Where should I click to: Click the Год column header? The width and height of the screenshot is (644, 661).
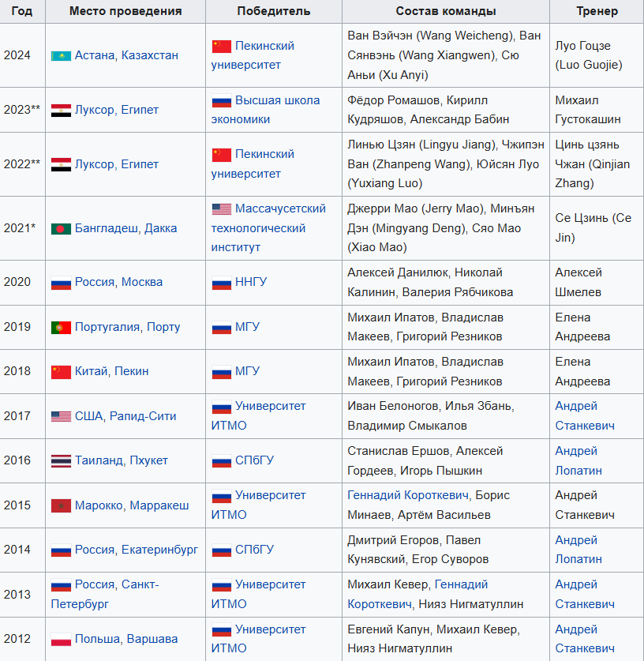click(22, 11)
